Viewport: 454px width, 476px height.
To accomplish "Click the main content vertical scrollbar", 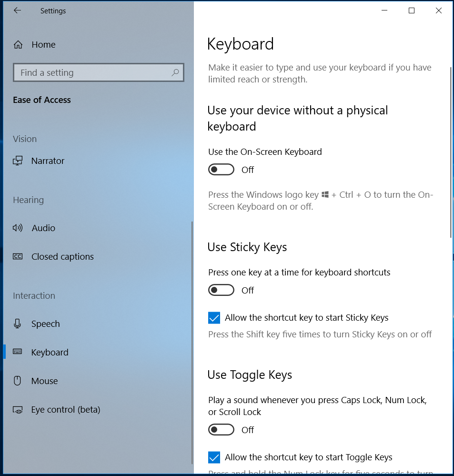I will coord(451,152).
